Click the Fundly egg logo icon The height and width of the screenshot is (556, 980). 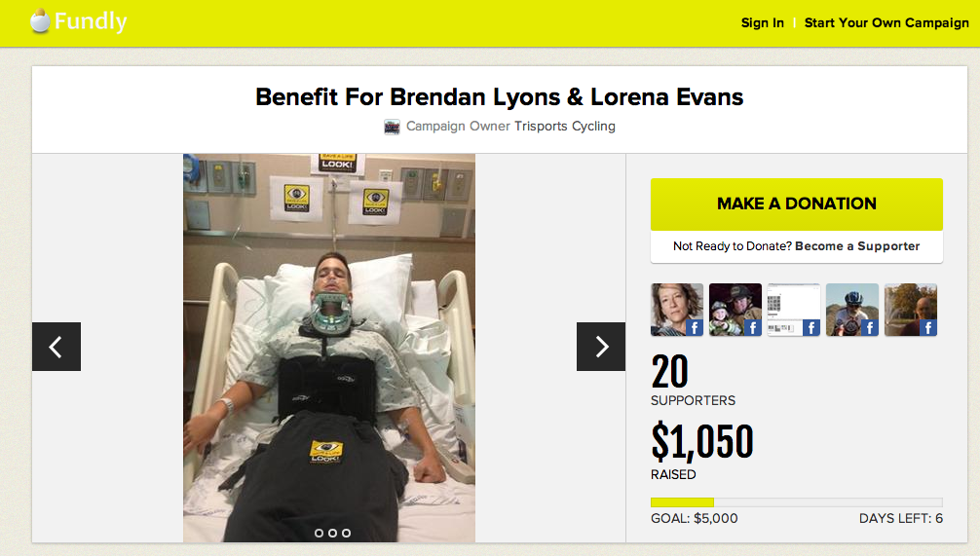click(x=40, y=20)
